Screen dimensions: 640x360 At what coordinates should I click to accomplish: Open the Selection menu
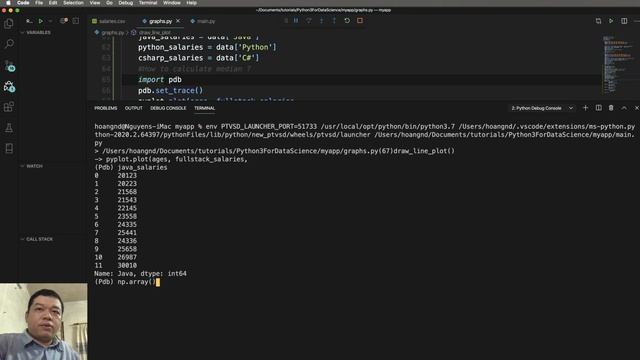pos(73,3)
